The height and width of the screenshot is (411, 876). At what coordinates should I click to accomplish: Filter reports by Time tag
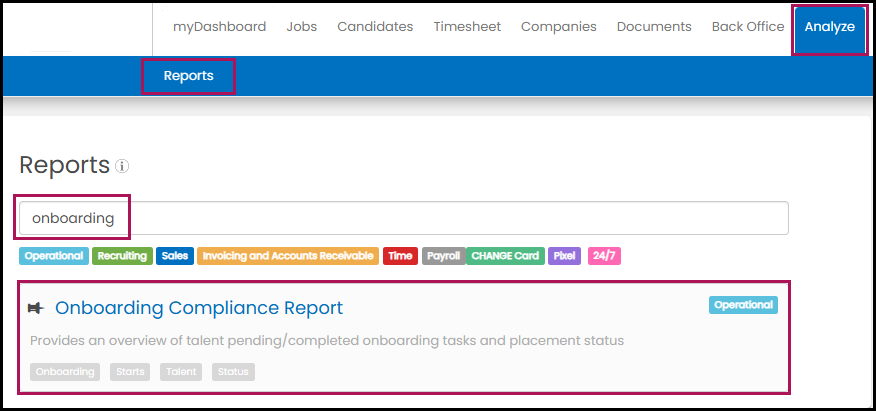400,256
